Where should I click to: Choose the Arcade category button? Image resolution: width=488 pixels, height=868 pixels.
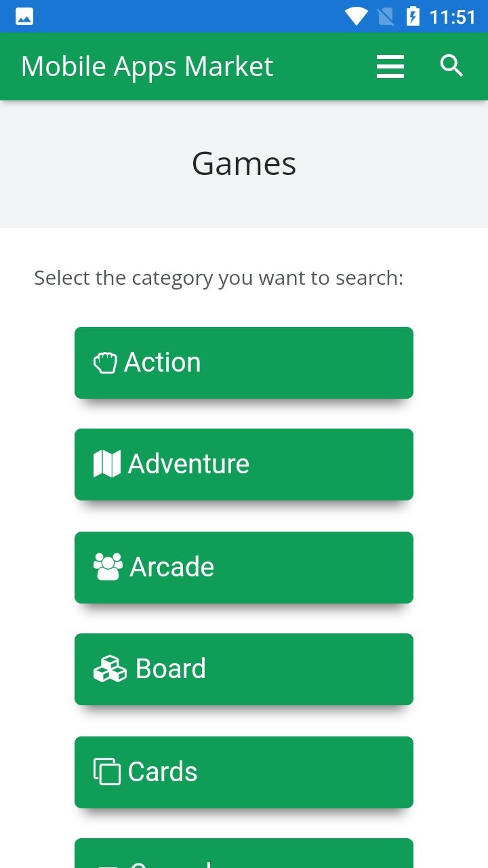click(244, 568)
